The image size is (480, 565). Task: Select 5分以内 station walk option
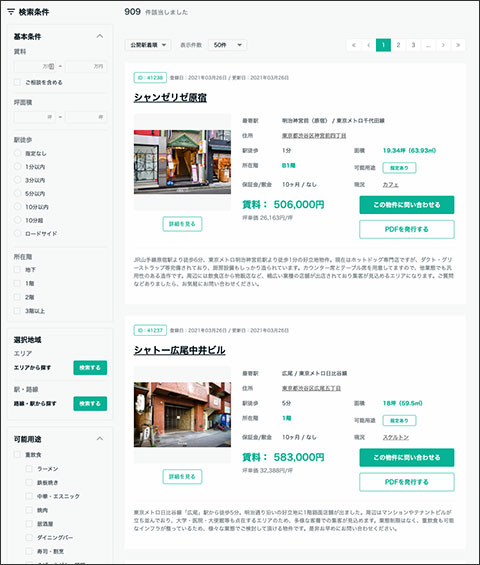17,193
